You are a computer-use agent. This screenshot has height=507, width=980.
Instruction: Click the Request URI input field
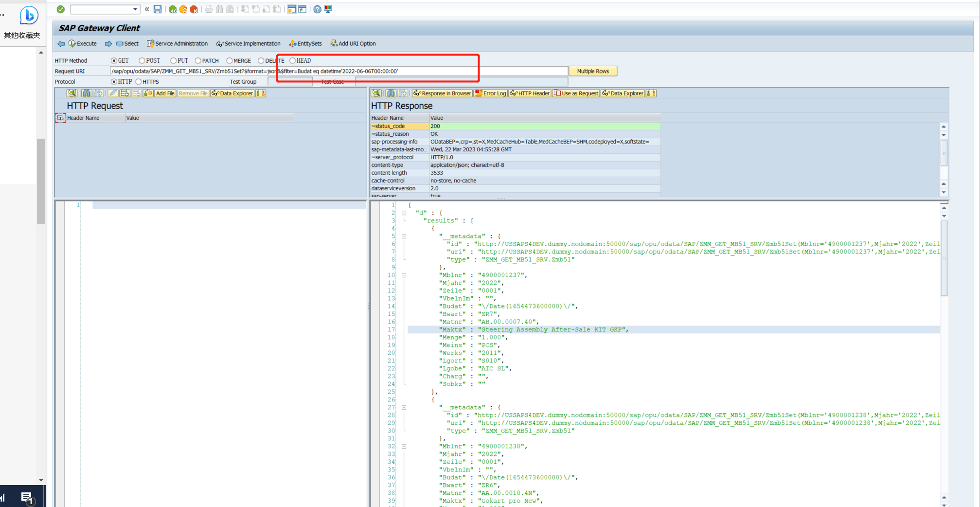339,72
